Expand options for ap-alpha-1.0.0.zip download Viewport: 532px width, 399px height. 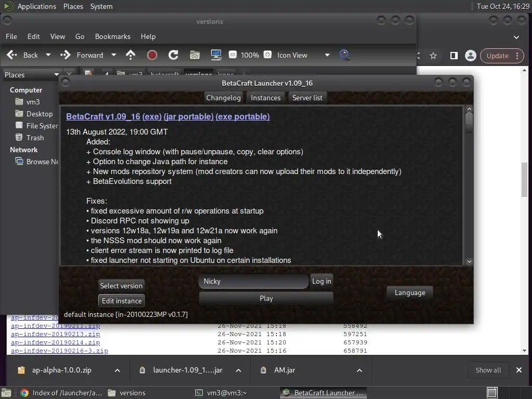point(117,370)
